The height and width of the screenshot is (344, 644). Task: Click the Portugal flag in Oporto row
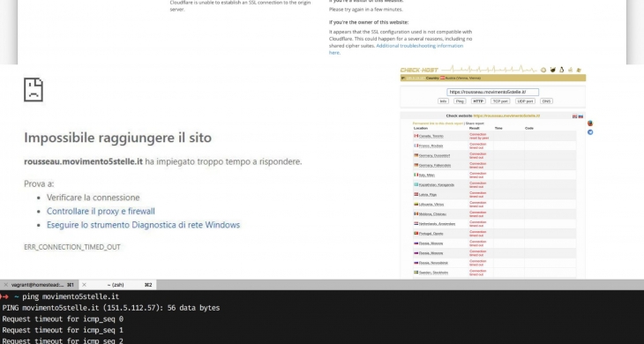(x=416, y=233)
